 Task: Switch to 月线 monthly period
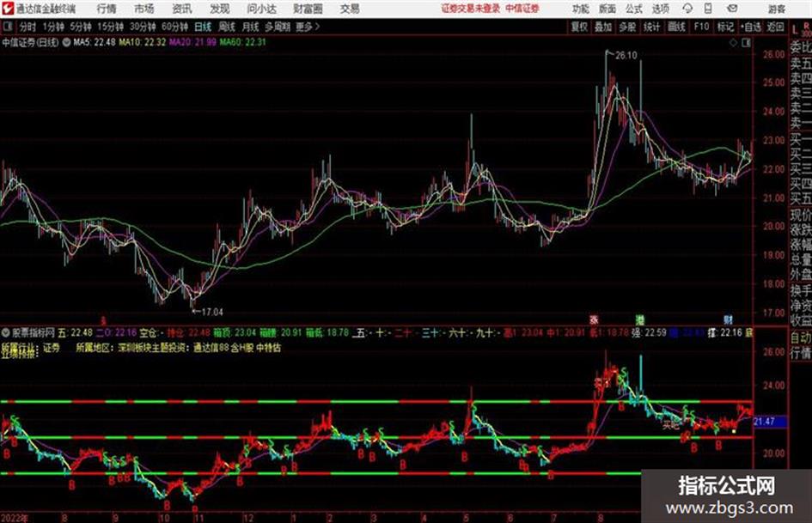[251, 27]
